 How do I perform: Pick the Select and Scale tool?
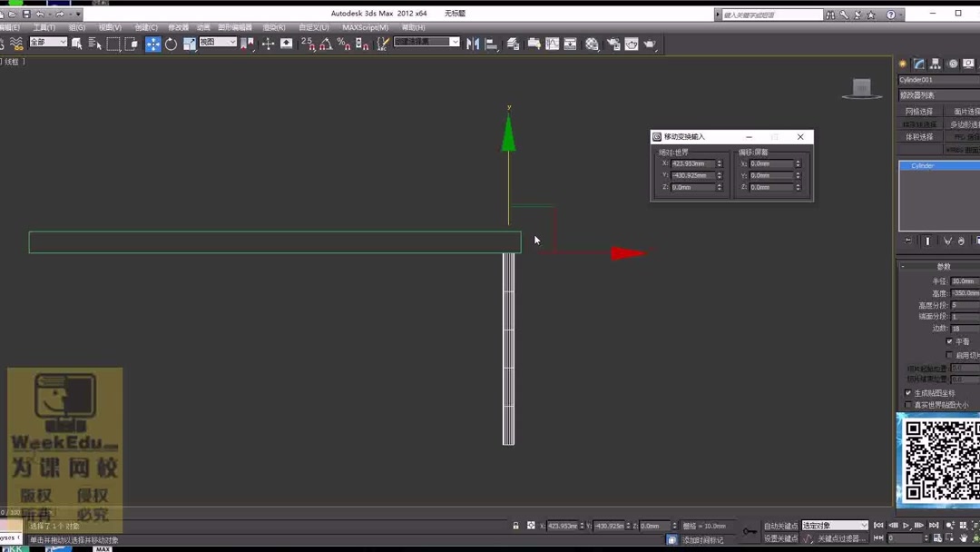click(189, 43)
